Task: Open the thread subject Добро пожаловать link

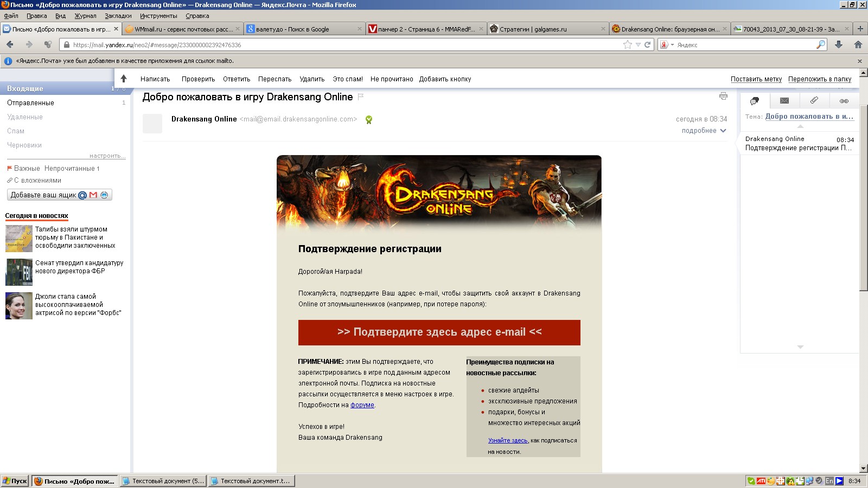Action: pyautogui.click(x=809, y=117)
